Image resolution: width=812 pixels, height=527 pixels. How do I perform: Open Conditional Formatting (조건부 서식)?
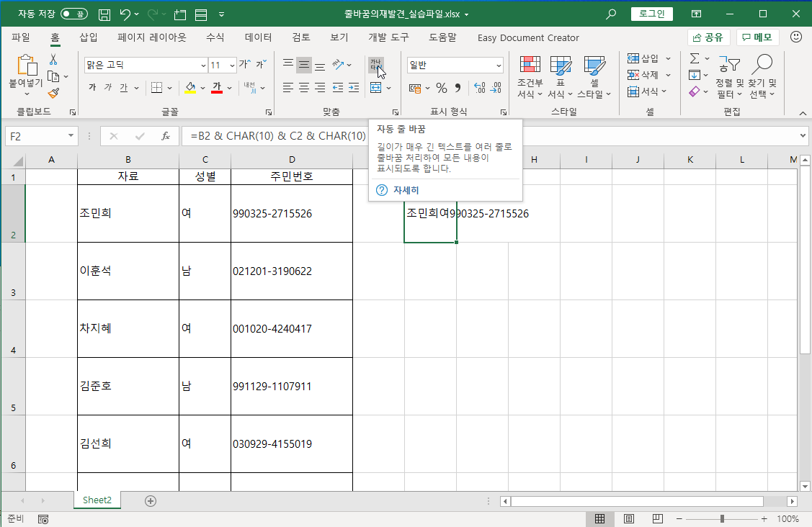(x=530, y=77)
